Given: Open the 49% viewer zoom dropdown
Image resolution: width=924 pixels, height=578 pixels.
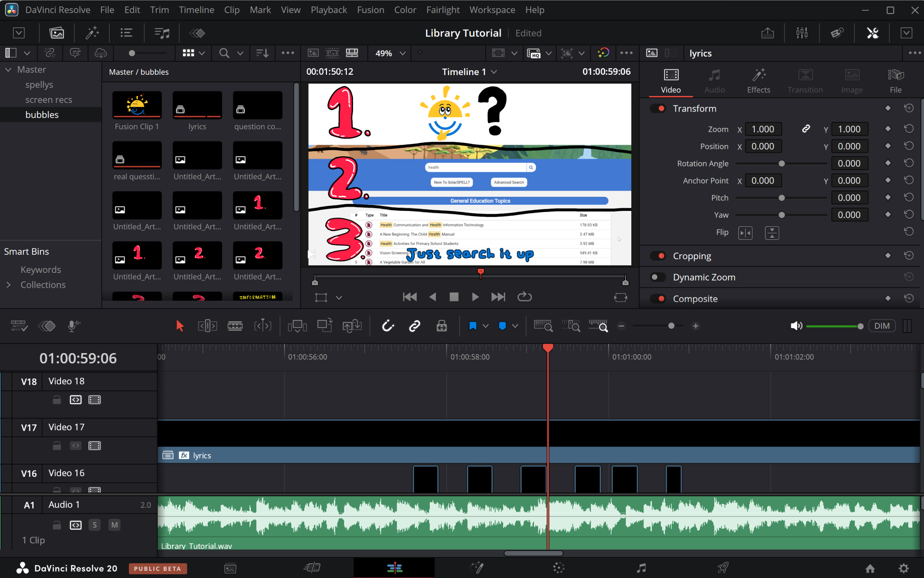Looking at the screenshot, I should click(x=402, y=53).
